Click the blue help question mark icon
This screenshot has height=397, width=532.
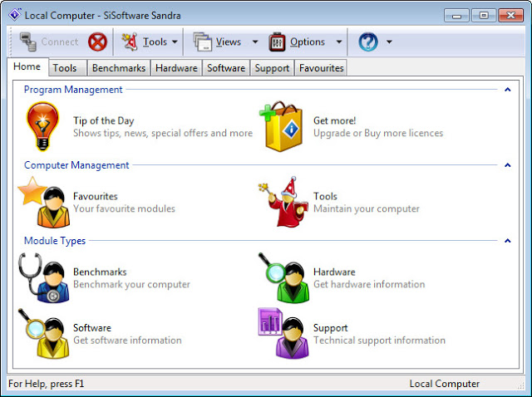tap(368, 42)
